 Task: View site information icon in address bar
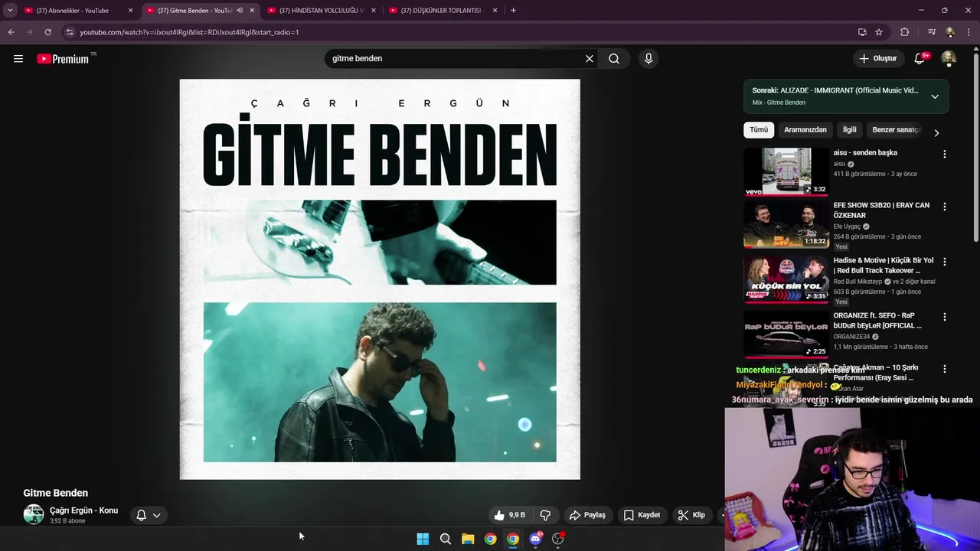point(70,32)
